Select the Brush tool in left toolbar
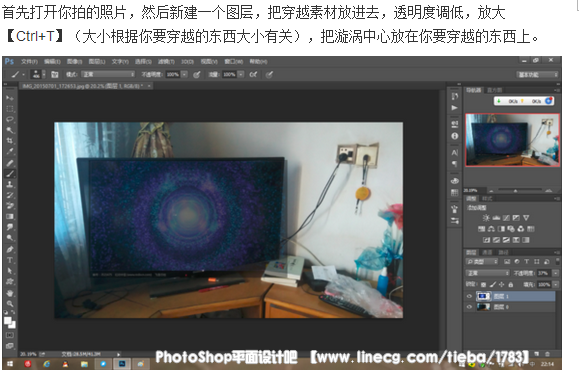 click(x=10, y=173)
